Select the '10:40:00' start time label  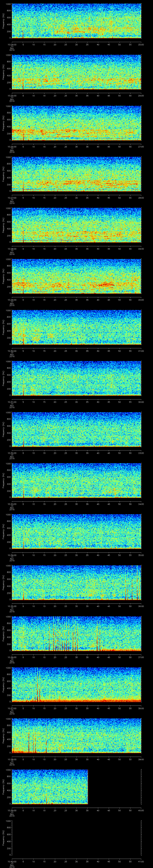[12, 862]
